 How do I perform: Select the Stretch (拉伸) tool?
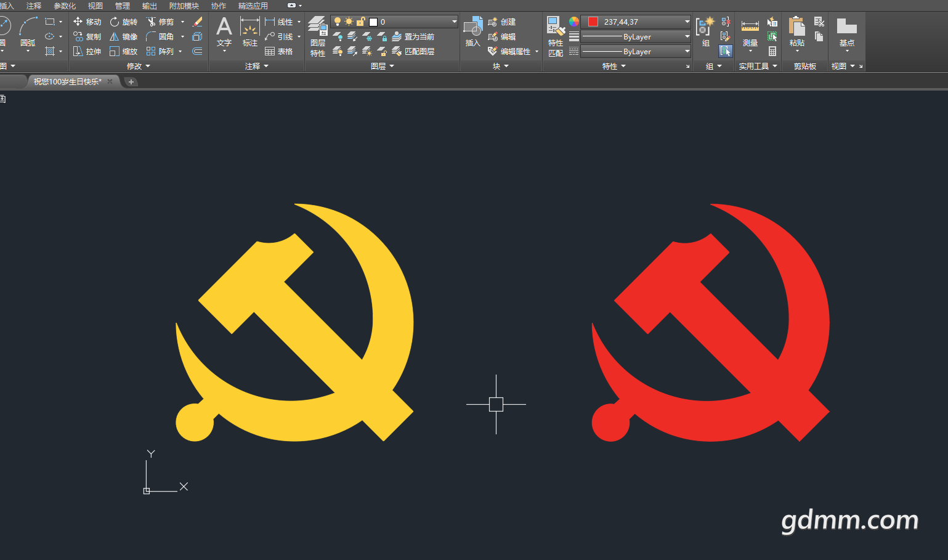point(87,51)
